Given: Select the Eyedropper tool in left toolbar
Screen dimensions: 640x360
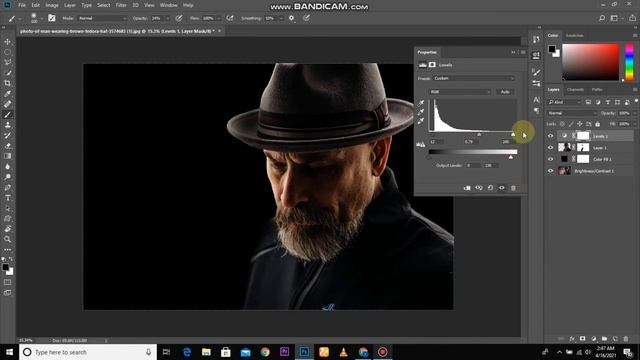Looking at the screenshot, I should tap(7, 94).
